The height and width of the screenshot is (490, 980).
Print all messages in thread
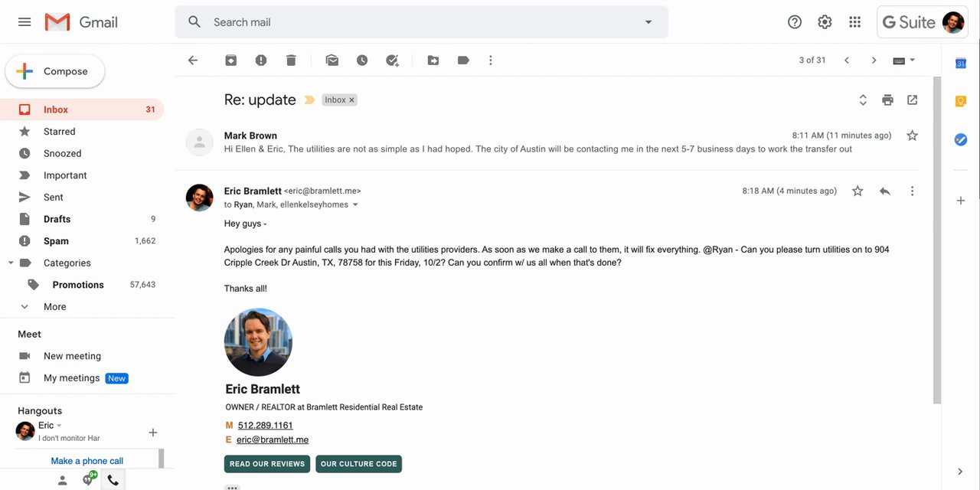point(887,100)
